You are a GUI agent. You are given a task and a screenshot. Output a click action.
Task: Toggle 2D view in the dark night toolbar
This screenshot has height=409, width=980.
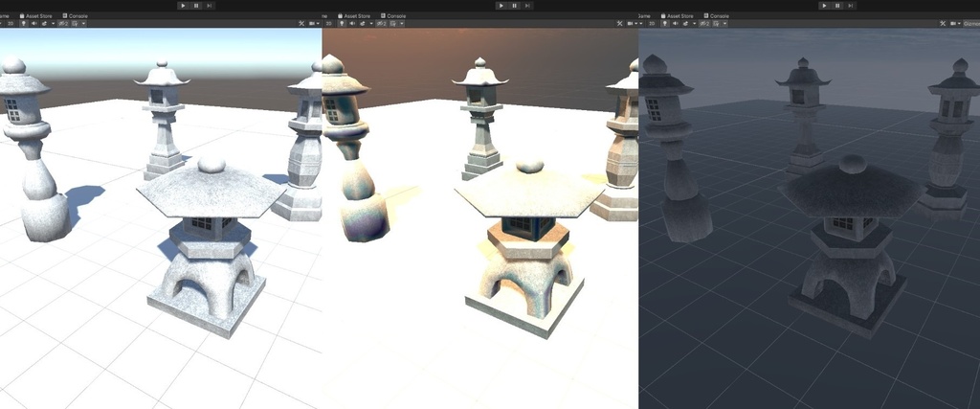(652, 23)
